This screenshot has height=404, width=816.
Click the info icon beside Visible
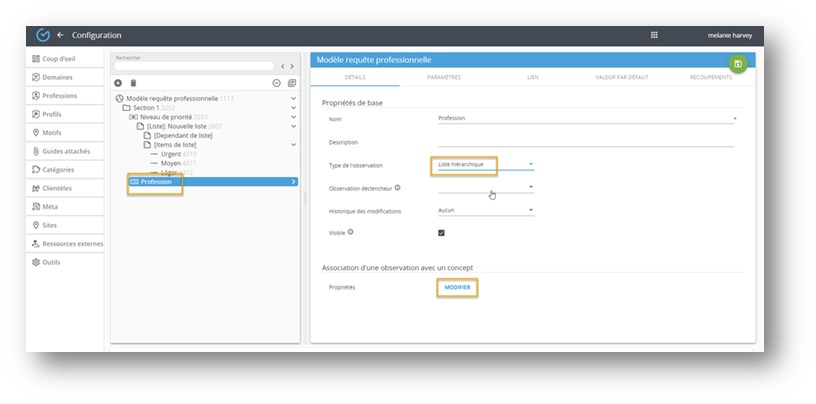click(351, 232)
